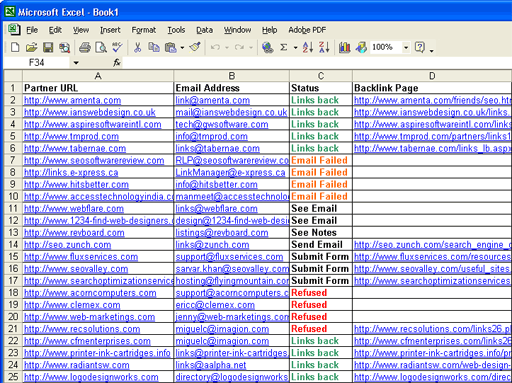Click email link ericc@clemex.com
This screenshot has width=512, height=383.
(x=215, y=305)
